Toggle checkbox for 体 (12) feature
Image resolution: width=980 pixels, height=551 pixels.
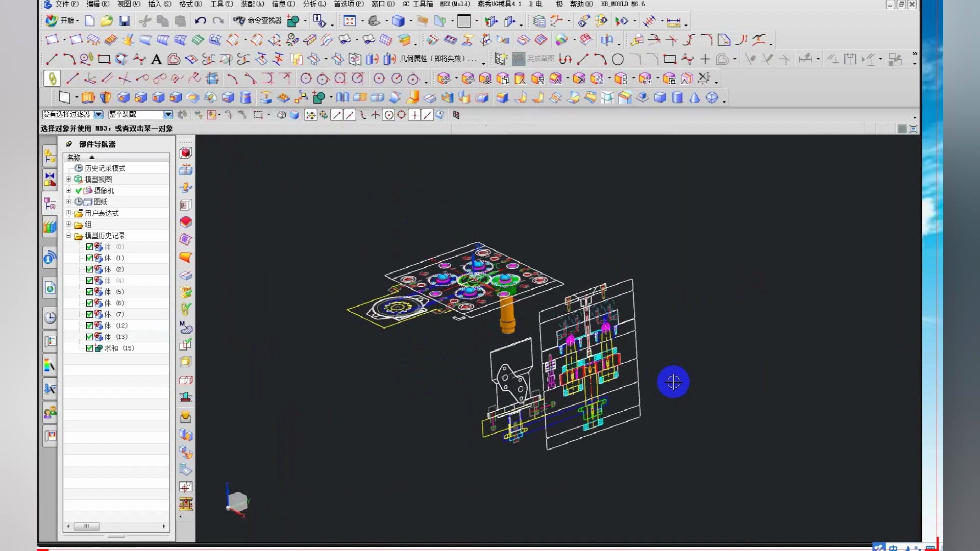pos(89,325)
